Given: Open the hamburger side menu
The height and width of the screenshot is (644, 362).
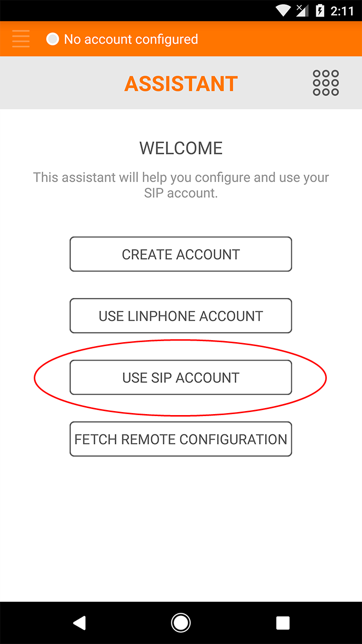Looking at the screenshot, I should [21, 39].
